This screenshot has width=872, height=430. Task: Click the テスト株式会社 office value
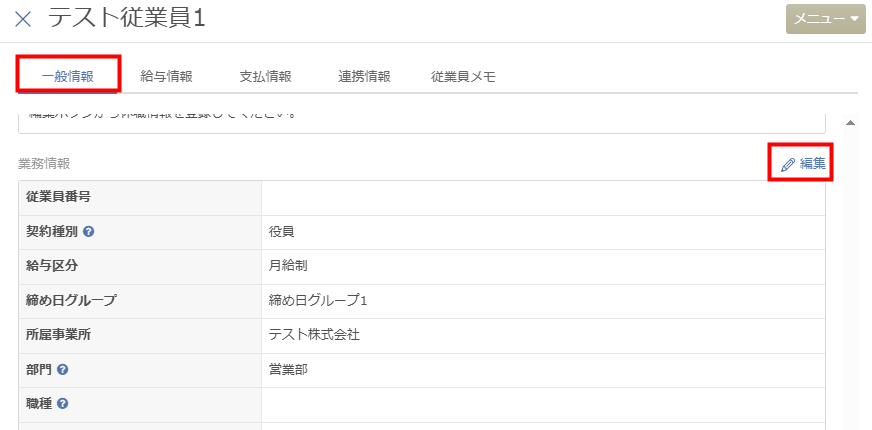(x=314, y=335)
